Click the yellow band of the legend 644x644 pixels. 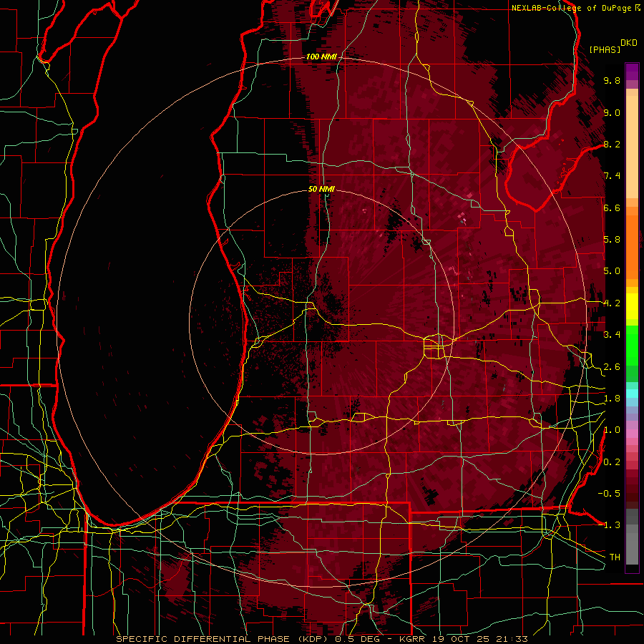(x=632, y=306)
